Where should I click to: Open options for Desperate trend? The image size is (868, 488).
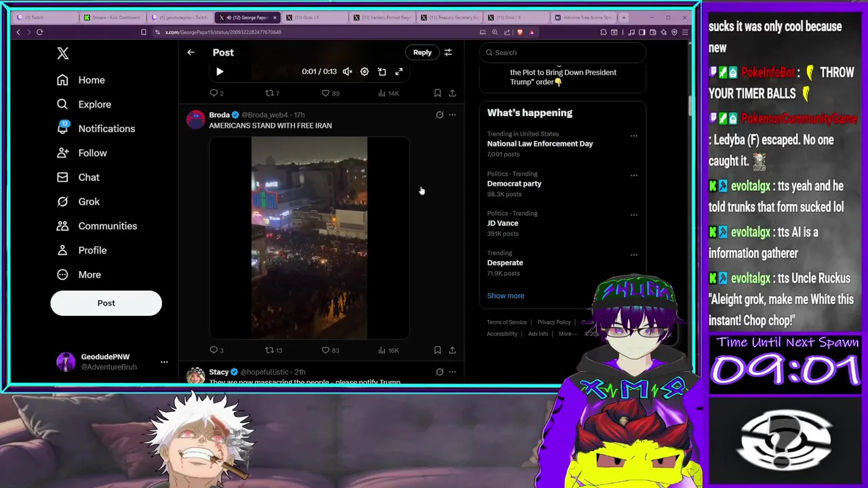tap(634, 255)
